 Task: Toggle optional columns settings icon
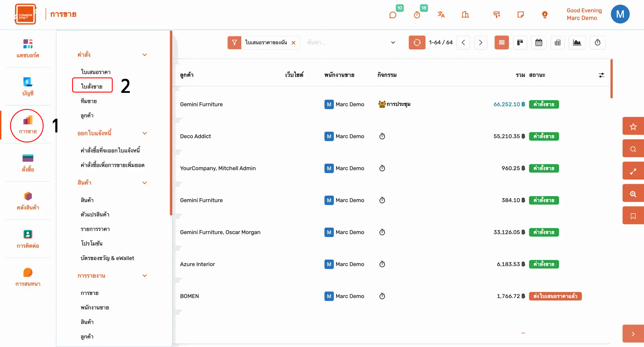point(601,75)
